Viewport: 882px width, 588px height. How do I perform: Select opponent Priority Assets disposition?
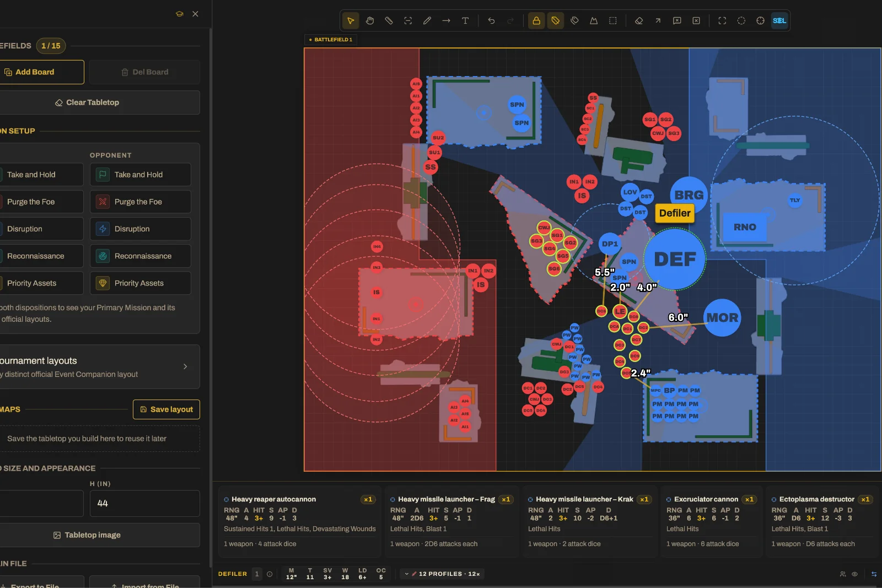(141, 283)
